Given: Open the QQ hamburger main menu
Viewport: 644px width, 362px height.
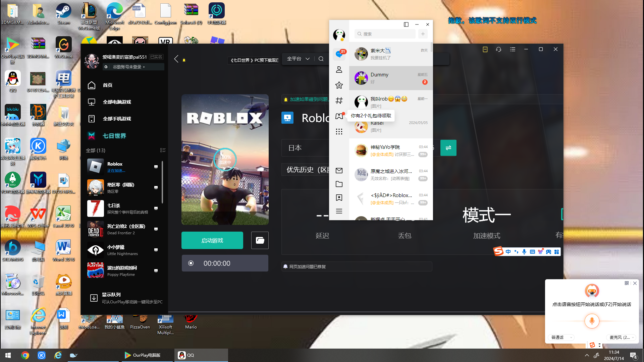Looking at the screenshot, I should coord(339,211).
